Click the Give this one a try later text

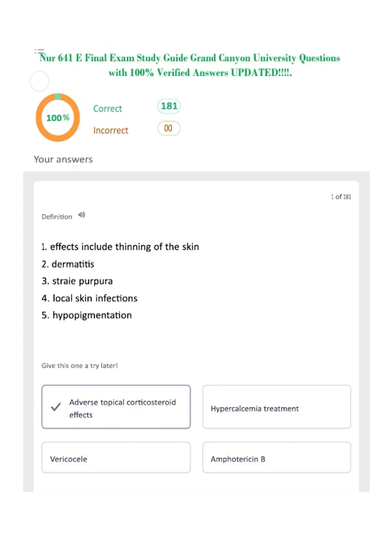click(79, 366)
